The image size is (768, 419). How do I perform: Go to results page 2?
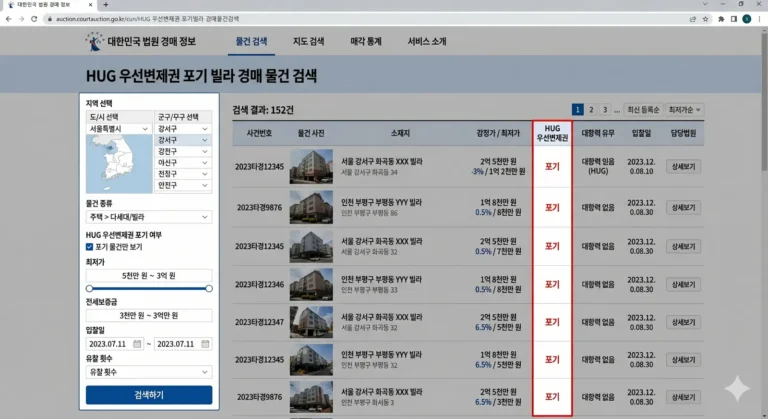[591, 110]
